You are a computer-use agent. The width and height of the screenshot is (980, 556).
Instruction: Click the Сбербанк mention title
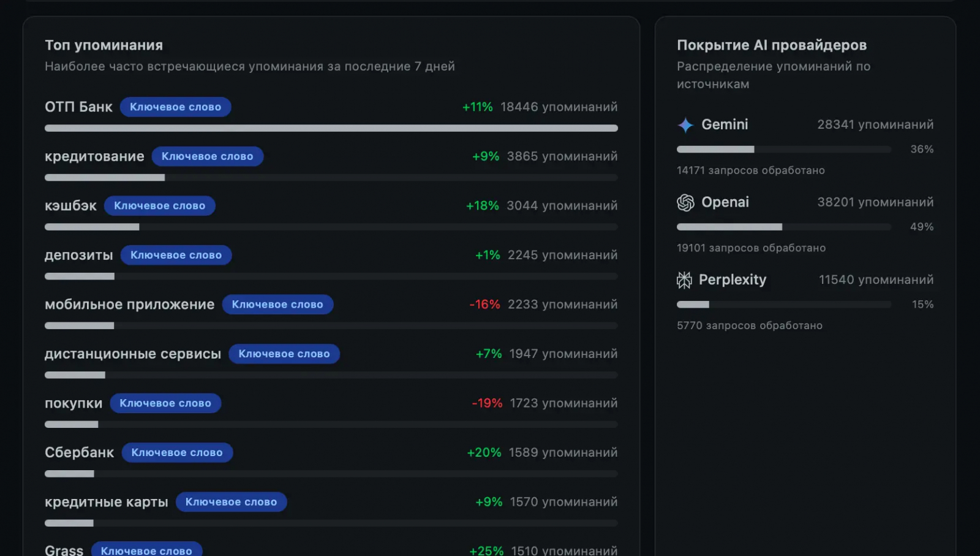[x=79, y=452]
